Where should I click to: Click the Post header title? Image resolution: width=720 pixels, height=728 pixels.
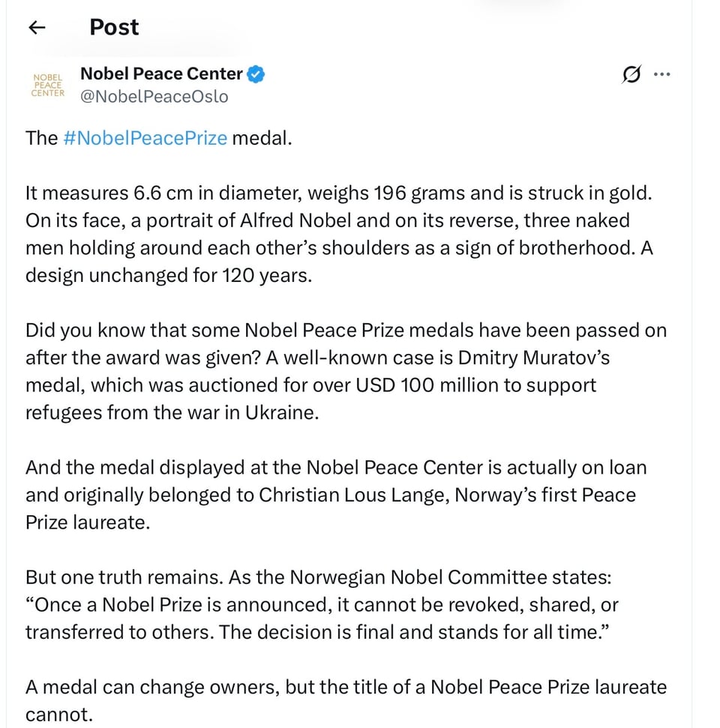pyautogui.click(x=114, y=27)
